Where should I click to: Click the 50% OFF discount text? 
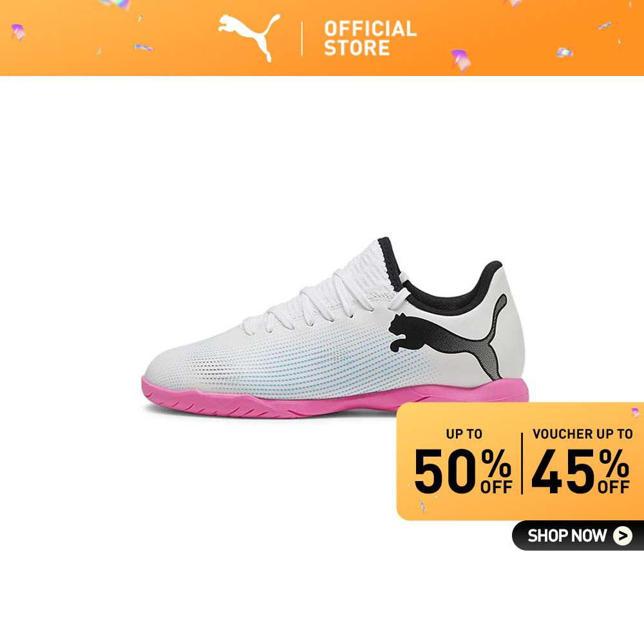tap(463, 471)
